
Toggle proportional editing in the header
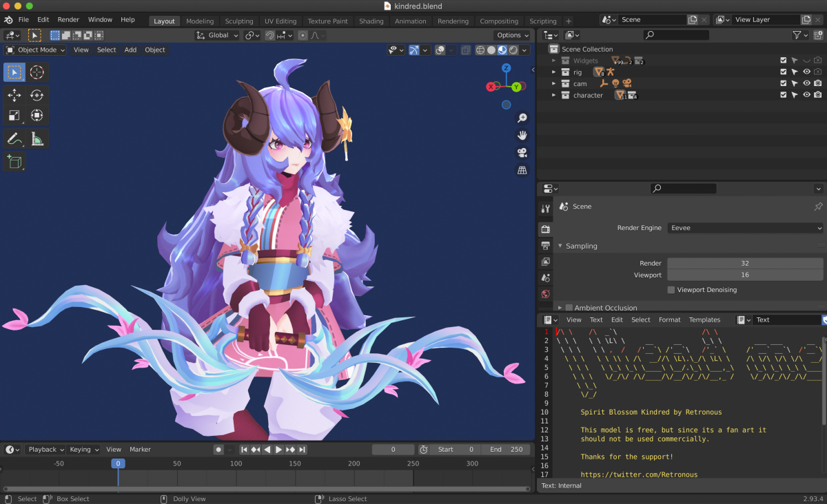pyautogui.click(x=303, y=35)
